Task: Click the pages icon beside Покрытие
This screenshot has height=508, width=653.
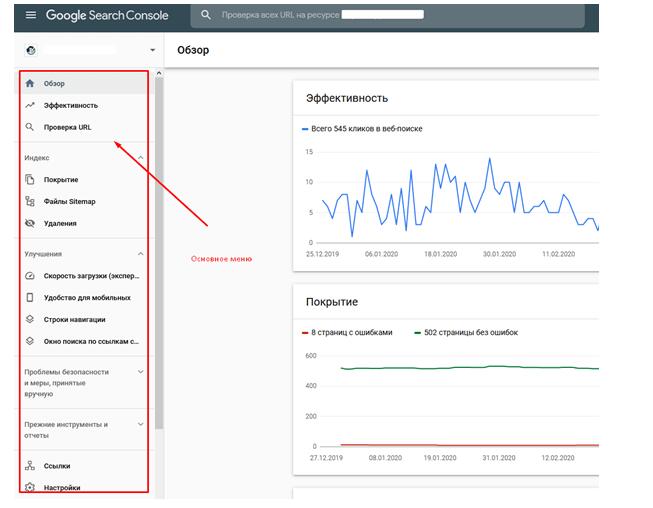Action: click(30, 179)
